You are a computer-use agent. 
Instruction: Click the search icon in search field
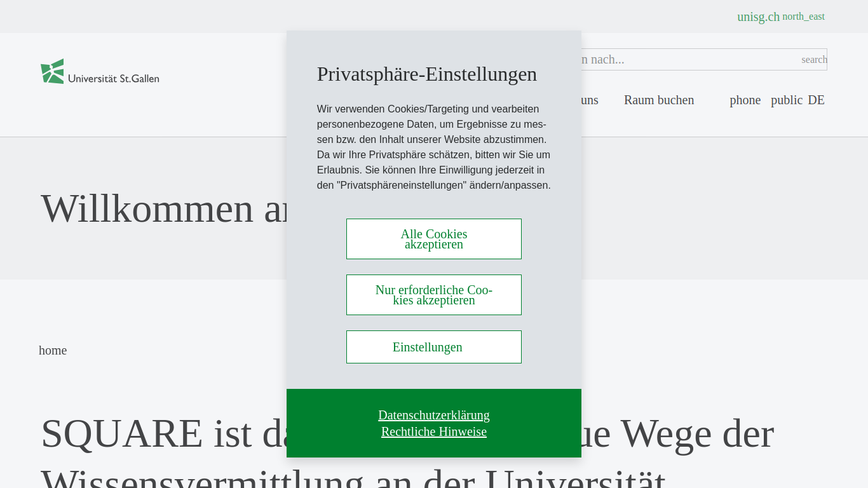(814, 59)
